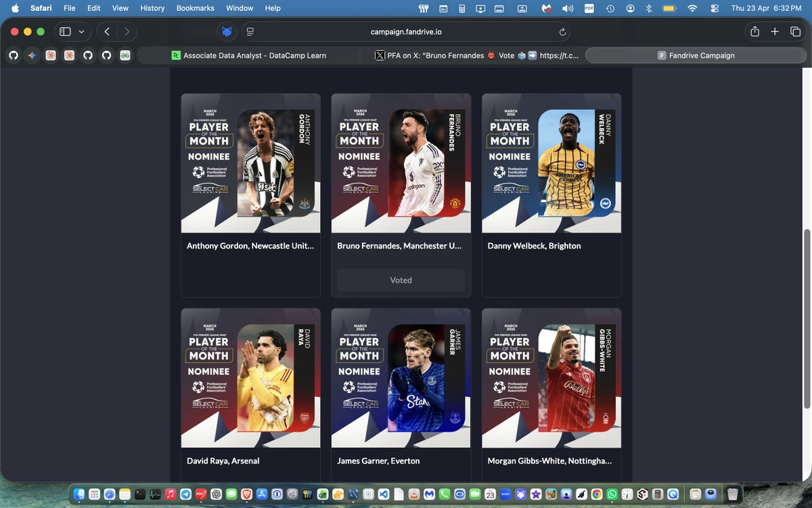Open the GeeksforGeeks pinned tab
This screenshot has width=812, height=508.
pos(125,56)
